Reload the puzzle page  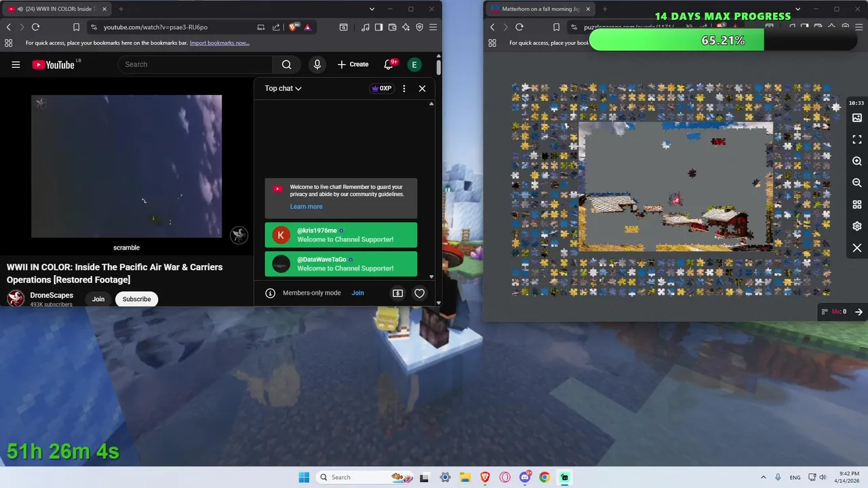(519, 27)
